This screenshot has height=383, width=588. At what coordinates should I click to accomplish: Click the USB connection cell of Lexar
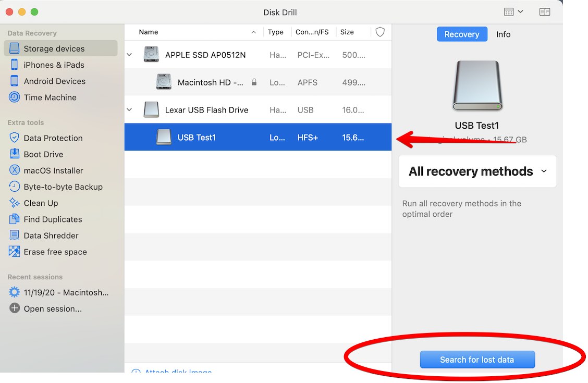point(305,110)
